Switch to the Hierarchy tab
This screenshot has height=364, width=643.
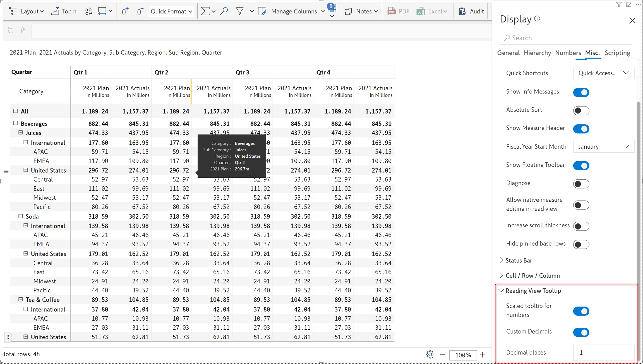pos(537,53)
